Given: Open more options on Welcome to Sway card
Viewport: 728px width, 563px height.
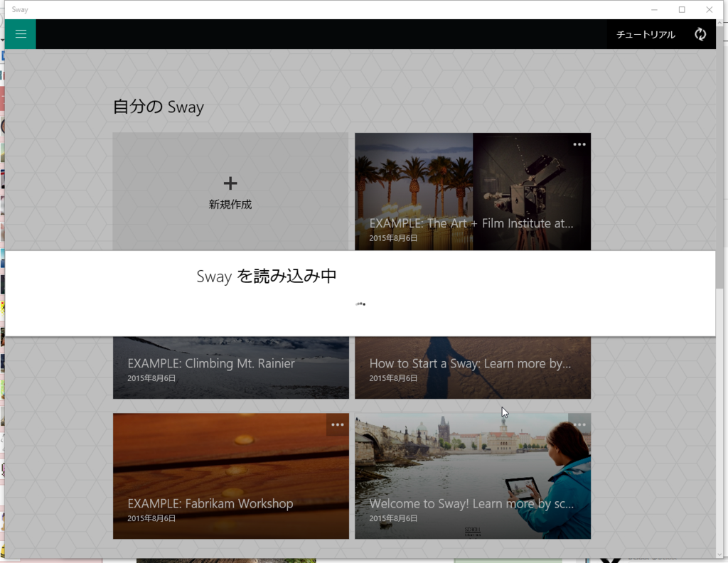Looking at the screenshot, I should (579, 424).
